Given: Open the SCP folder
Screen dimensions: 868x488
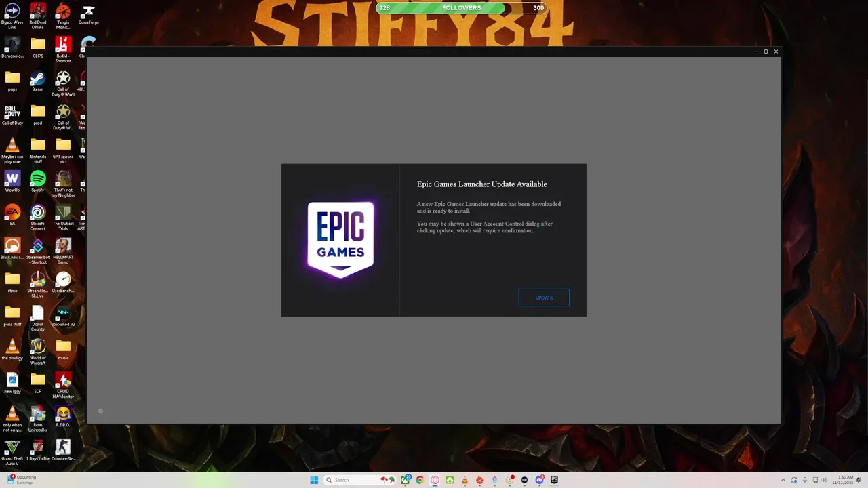Looking at the screenshot, I should pos(37,383).
